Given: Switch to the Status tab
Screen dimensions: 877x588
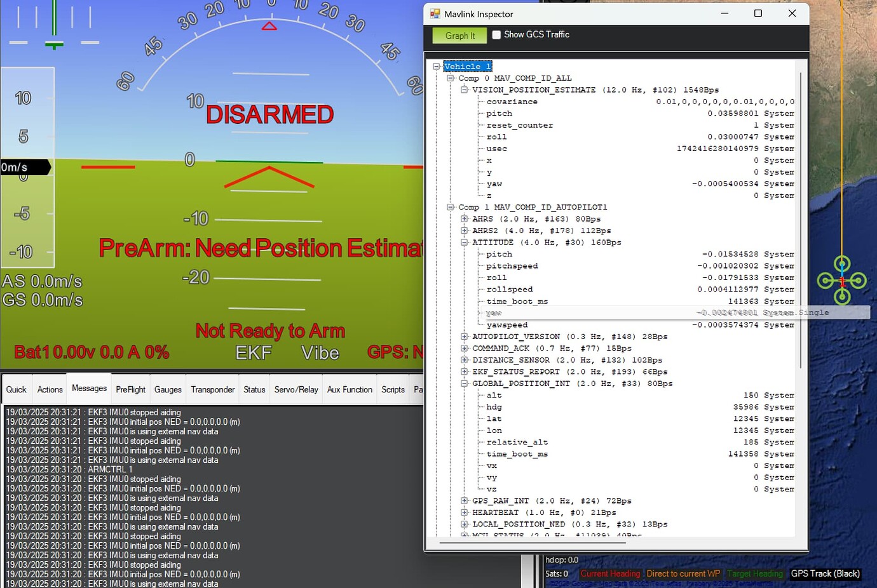Looking at the screenshot, I should coord(254,389).
